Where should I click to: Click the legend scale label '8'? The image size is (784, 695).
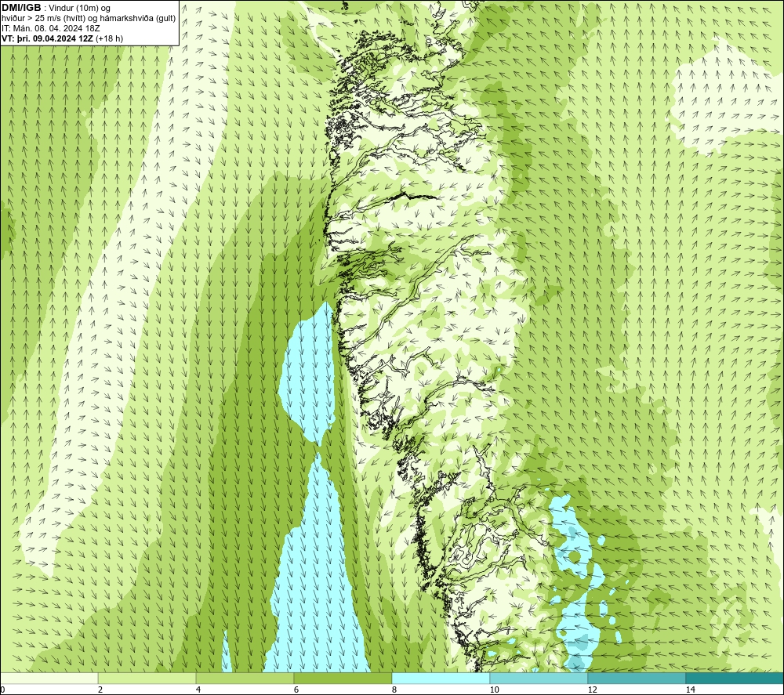point(394,690)
